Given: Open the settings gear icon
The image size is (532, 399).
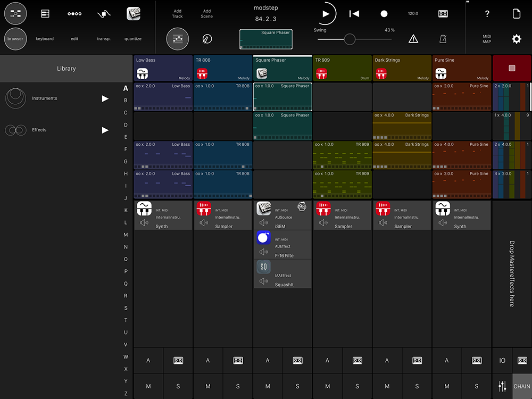Looking at the screenshot, I should tap(516, 39).
